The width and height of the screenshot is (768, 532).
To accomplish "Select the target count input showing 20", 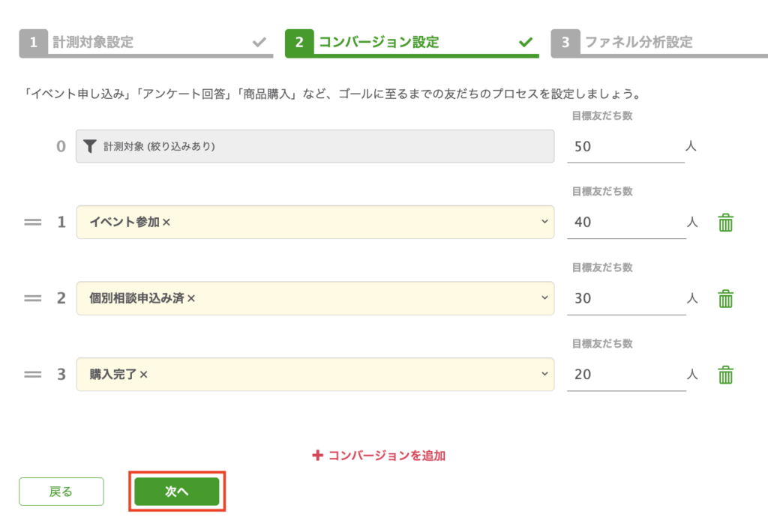I will click(x=625, y=375).
